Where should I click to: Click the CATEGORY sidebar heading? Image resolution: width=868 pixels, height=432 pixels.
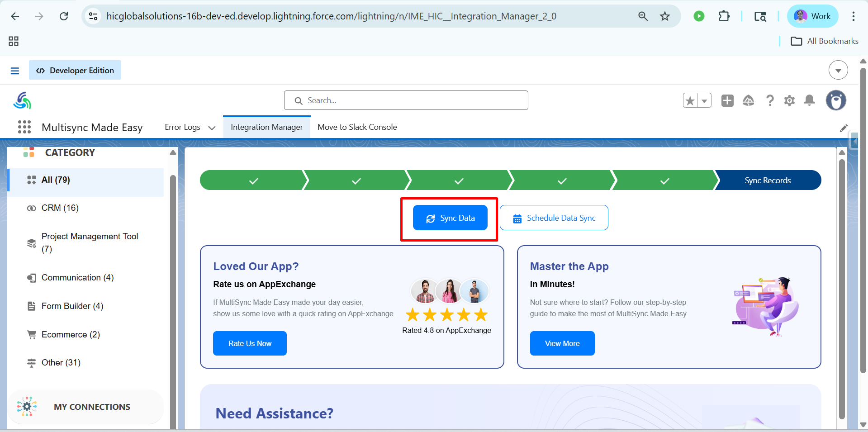point(70,153)
